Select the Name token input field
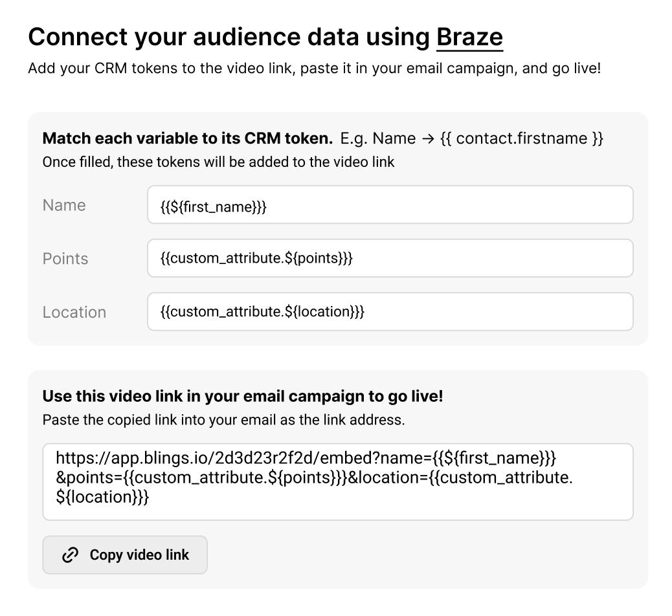 pyautogui.click(x=390, y=205)
